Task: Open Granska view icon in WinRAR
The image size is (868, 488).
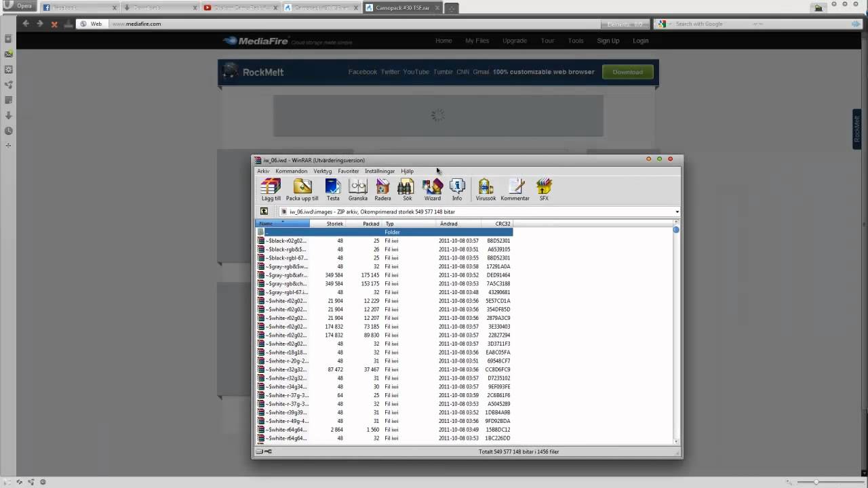Action: (x=357, y=189)
